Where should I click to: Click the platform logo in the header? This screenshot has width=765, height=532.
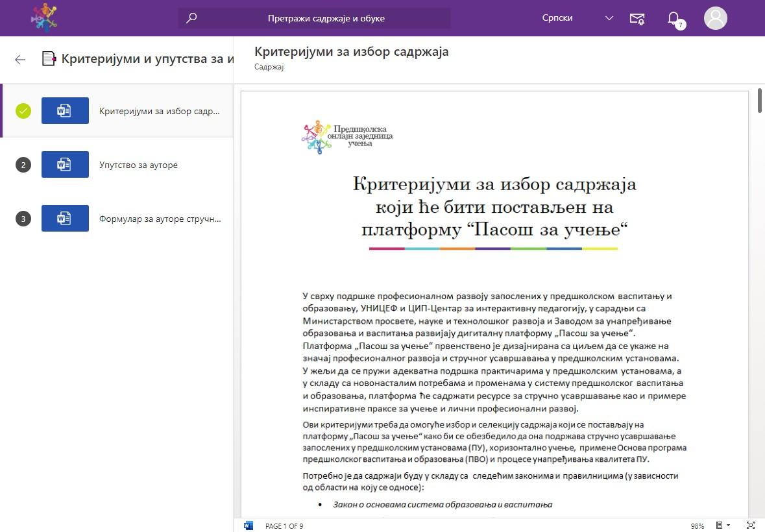click(x=44, y=18)
